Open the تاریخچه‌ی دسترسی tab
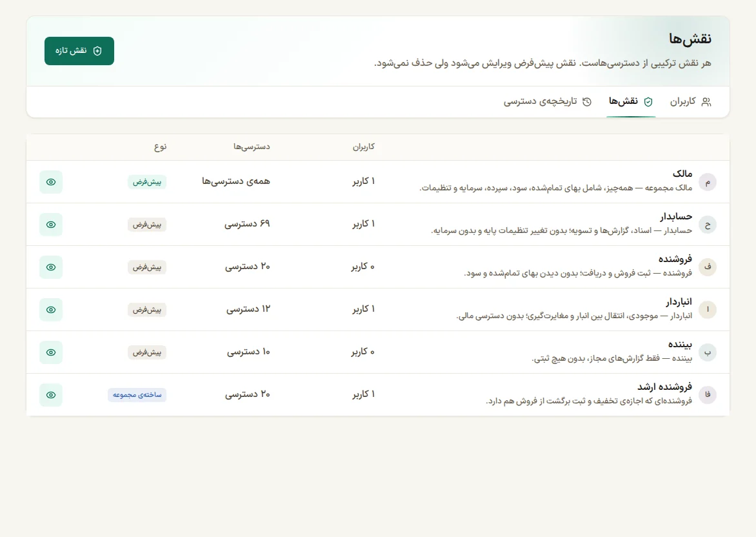Viewport: 756px width, 537px height. click(548, 101)
